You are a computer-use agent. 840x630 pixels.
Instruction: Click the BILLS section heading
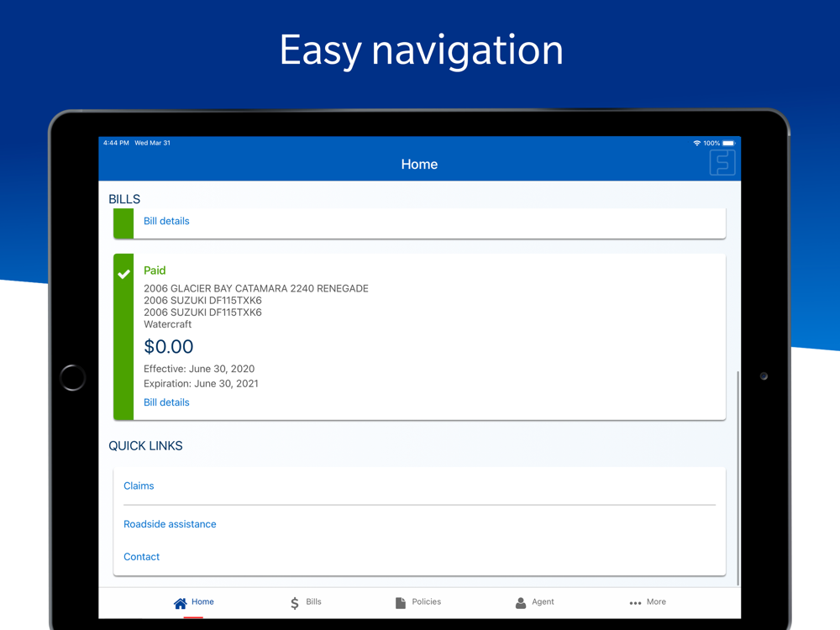click(x=124, y=199)
